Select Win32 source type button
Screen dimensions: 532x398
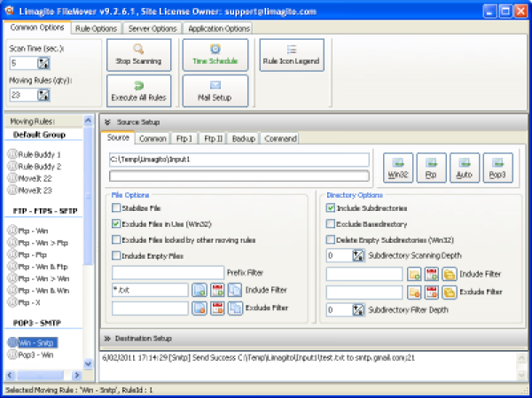click(x=398, y=168)
